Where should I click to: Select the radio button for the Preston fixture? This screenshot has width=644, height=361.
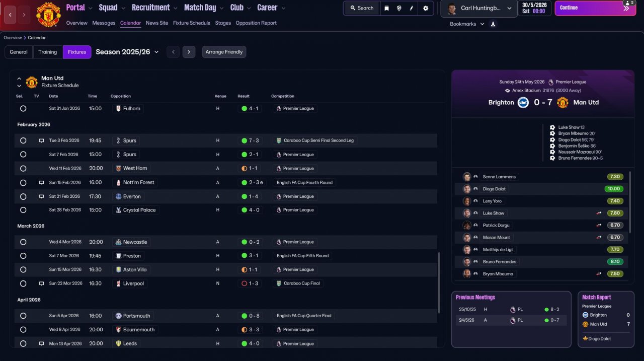23,256
